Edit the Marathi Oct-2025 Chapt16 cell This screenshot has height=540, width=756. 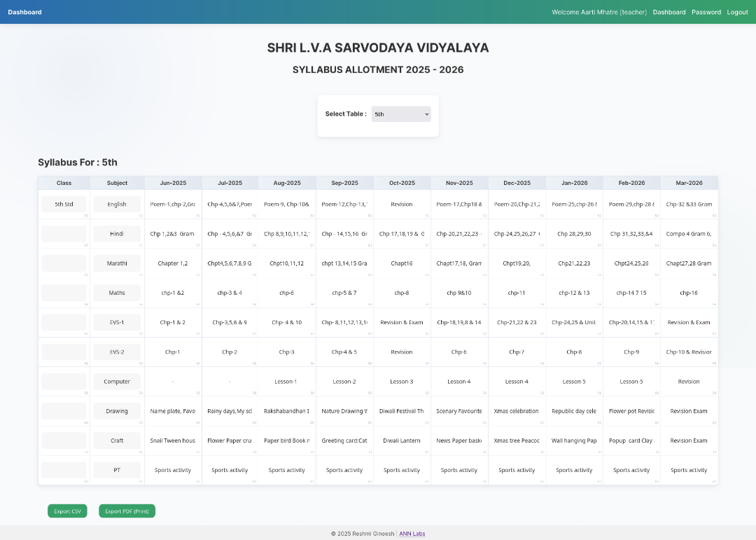[x=402, y=263]
